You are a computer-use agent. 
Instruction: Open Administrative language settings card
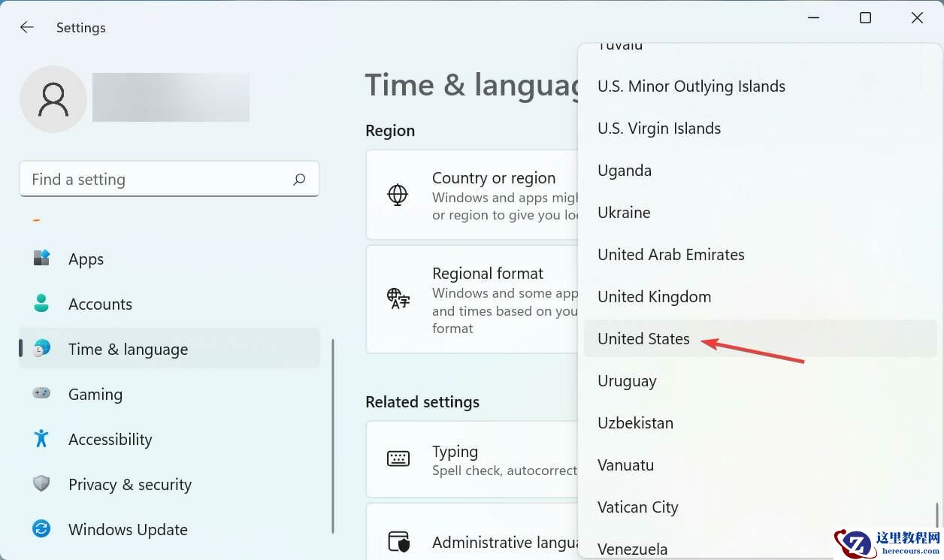pyautogui.click(x=472, y=532)
